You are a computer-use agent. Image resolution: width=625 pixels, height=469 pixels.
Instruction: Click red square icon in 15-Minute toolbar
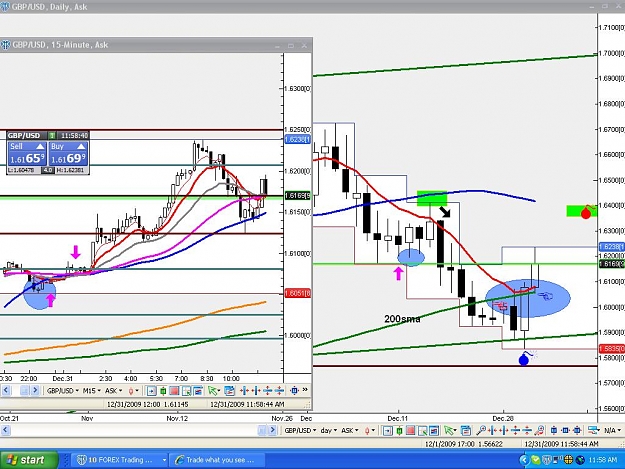174,391
